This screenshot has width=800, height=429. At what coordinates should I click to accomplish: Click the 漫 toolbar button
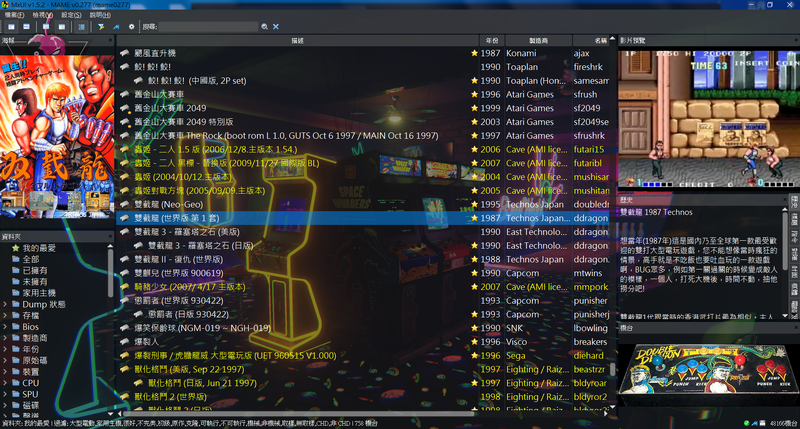tap(82, 27)
